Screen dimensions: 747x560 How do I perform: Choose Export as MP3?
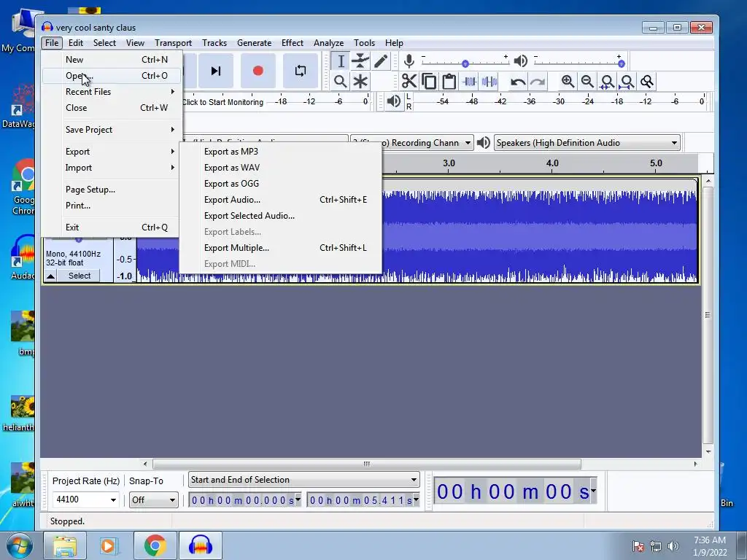click(281, 152)
